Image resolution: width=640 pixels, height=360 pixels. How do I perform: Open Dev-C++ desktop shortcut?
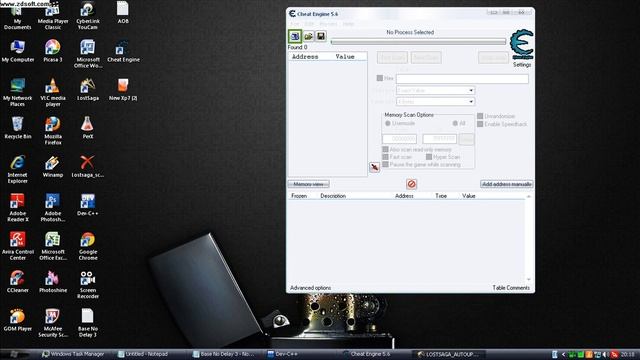(87, 204)
